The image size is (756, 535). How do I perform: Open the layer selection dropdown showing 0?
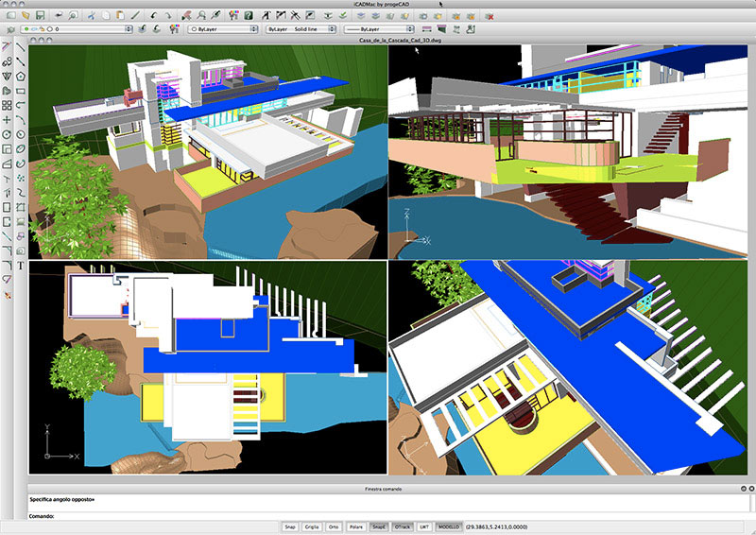tap(77, 29)
